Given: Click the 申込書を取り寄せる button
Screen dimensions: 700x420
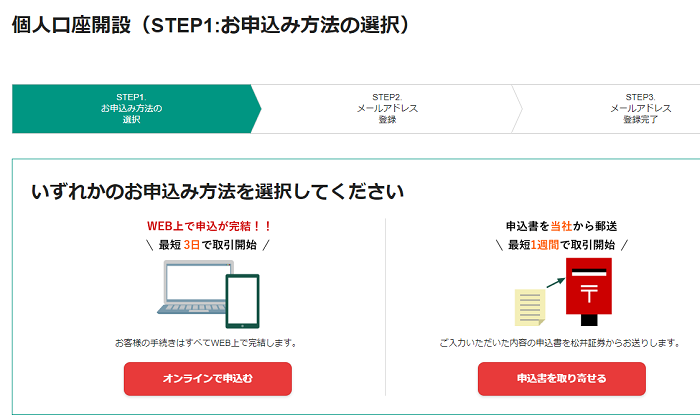Looking at the screenshot, I should (562, 378).
